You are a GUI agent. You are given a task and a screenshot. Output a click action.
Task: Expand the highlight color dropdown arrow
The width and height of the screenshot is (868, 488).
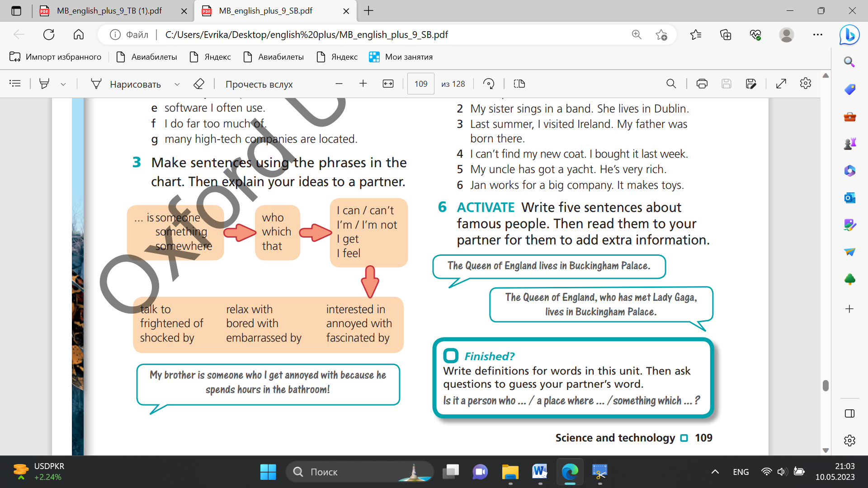[x=63, y=84]
